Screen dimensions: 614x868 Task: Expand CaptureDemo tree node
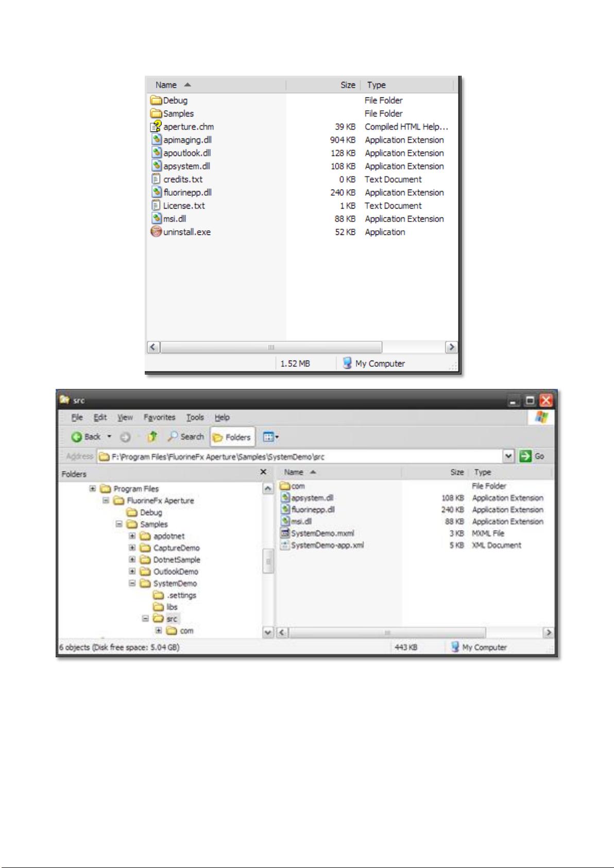(x=132, y=548)
